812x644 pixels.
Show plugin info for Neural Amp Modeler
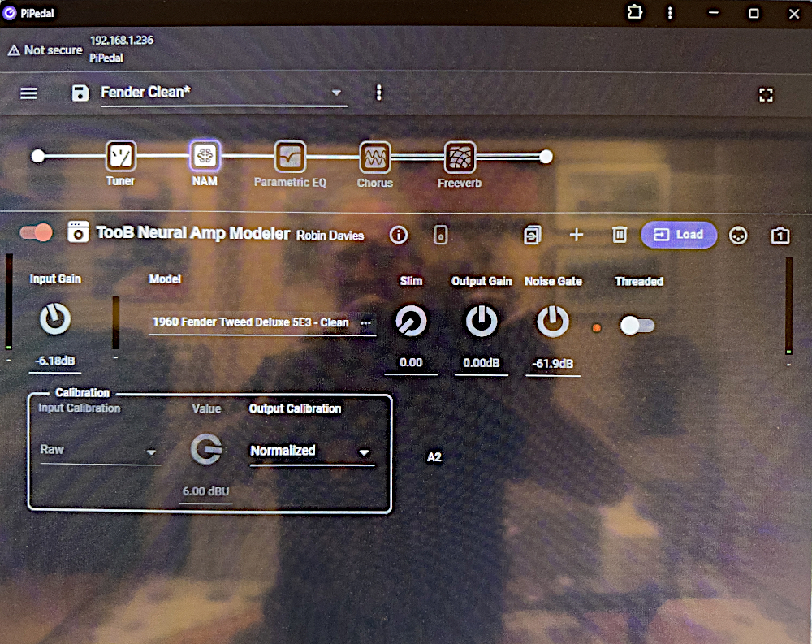[398, 235]
